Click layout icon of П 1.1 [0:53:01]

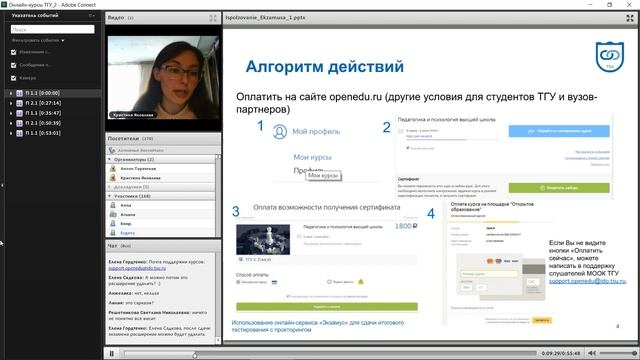coord(19,133)
